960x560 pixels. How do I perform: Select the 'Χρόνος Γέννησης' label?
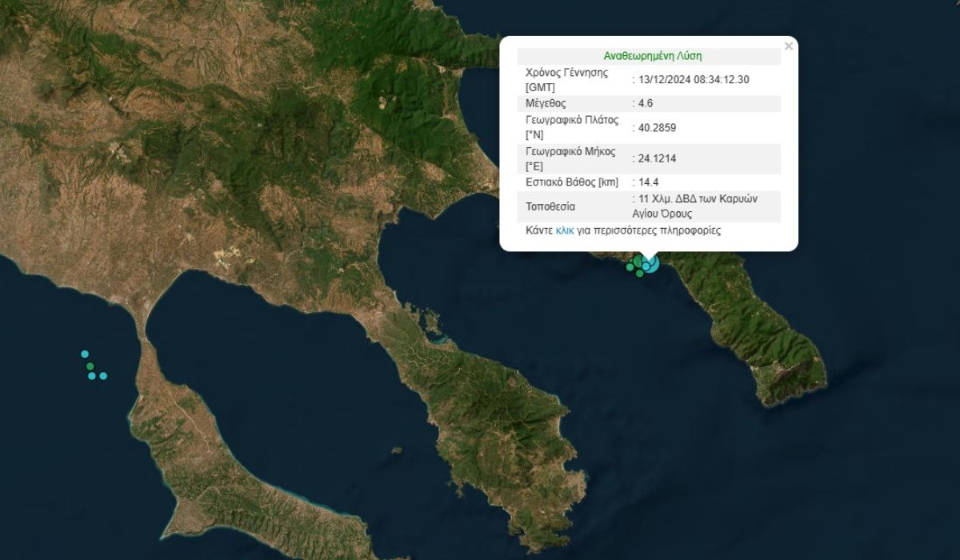566,72
